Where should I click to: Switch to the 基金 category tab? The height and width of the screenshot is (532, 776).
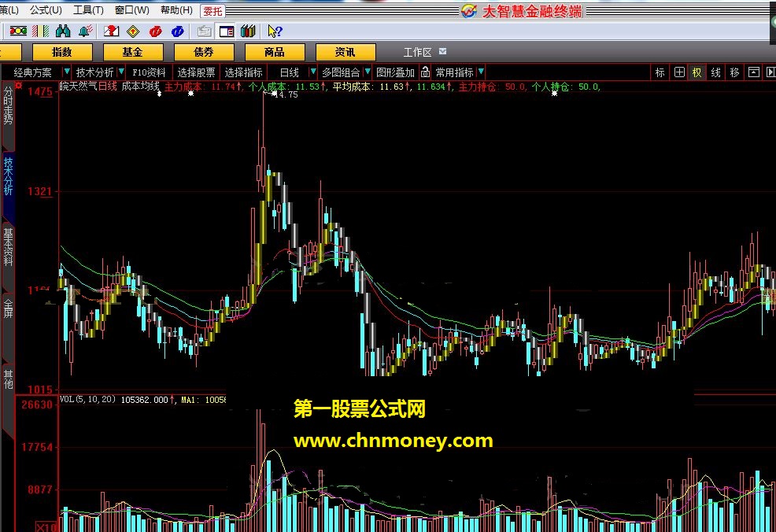133,52
